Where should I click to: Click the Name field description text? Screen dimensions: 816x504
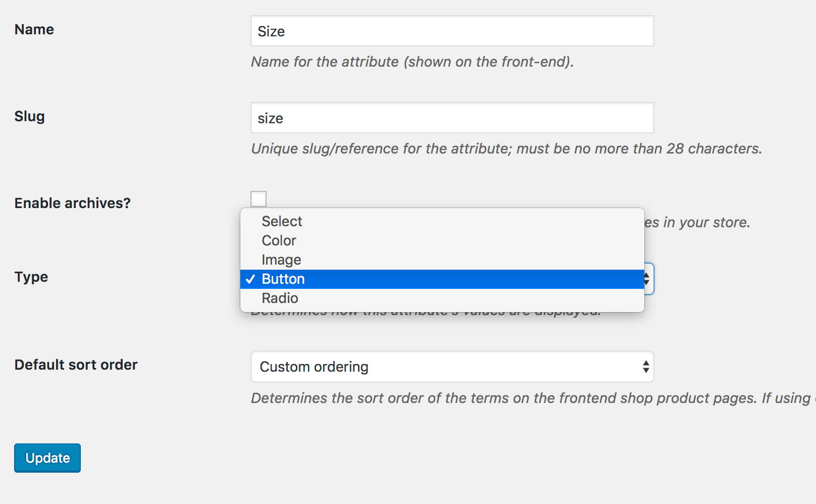coord(412,62)
